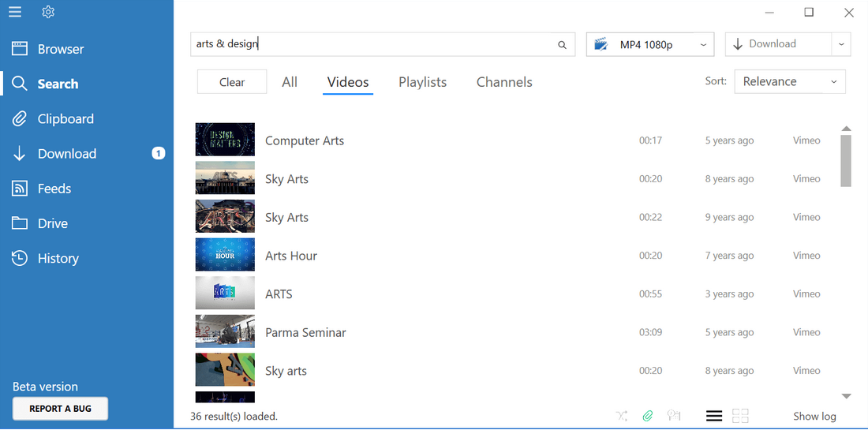Select the Sky Arts result 9 years ago
Viewport: 868px width, 430px height.
pyautogui.click(x=286, y=218)
